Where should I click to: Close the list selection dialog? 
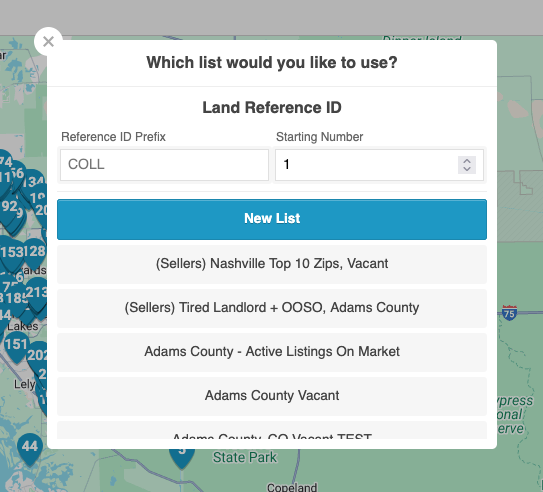pos(48,42)
